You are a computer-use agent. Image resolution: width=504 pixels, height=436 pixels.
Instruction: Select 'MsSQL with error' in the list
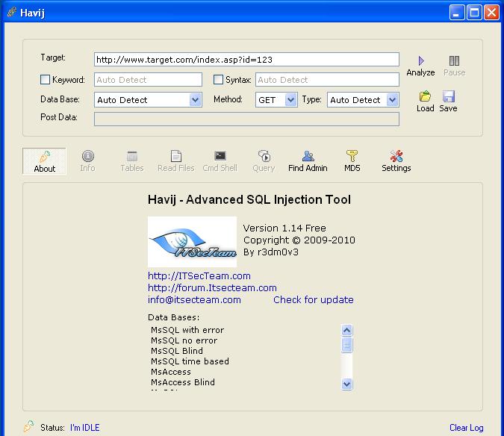pos(187,330)
